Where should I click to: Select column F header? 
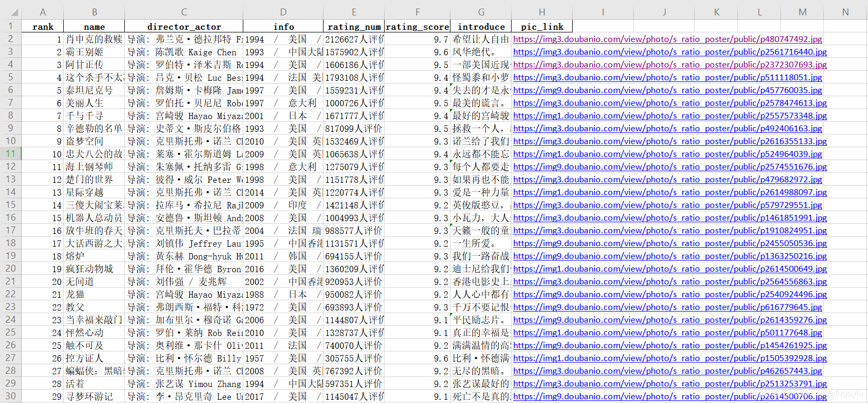click(x=417, y=12)
